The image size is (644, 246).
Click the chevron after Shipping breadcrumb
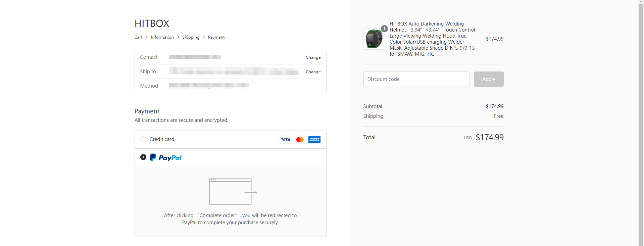pos(204,37)
